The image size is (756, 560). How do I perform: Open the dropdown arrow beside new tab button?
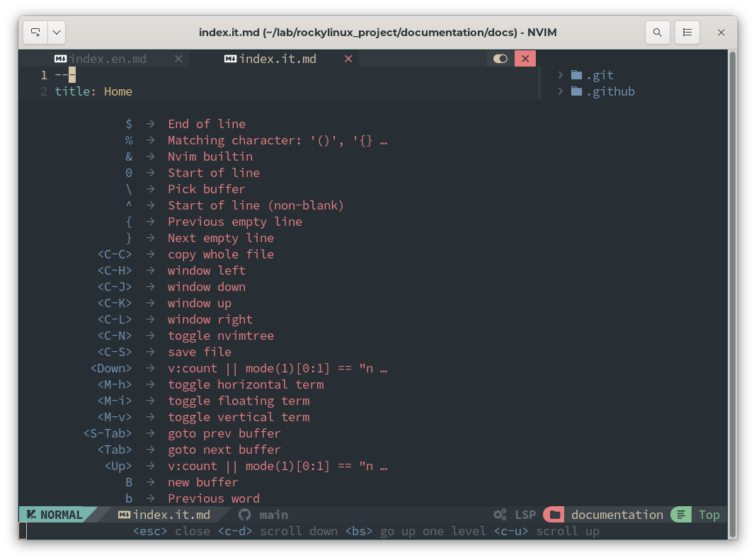click(x=57, y=33)
